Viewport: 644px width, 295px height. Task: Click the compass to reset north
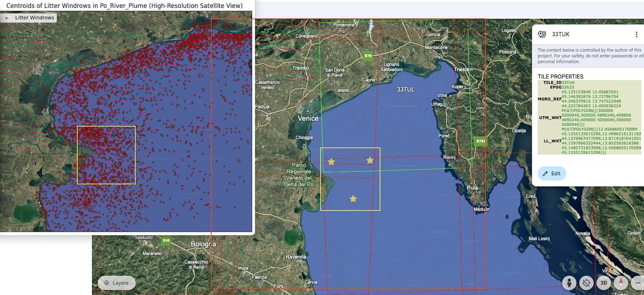pos(620,283)
